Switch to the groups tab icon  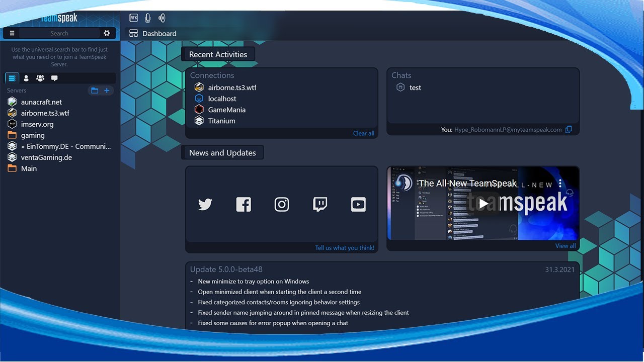click(40, 78)
